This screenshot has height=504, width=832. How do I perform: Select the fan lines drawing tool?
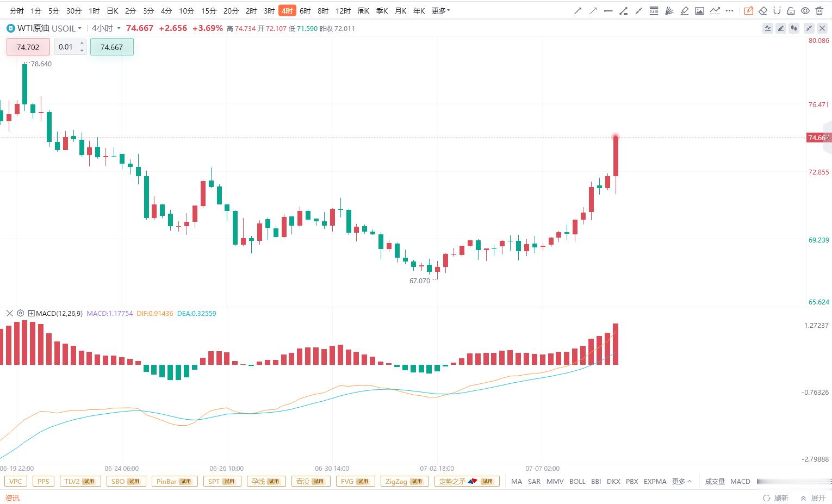click(669, 11)
